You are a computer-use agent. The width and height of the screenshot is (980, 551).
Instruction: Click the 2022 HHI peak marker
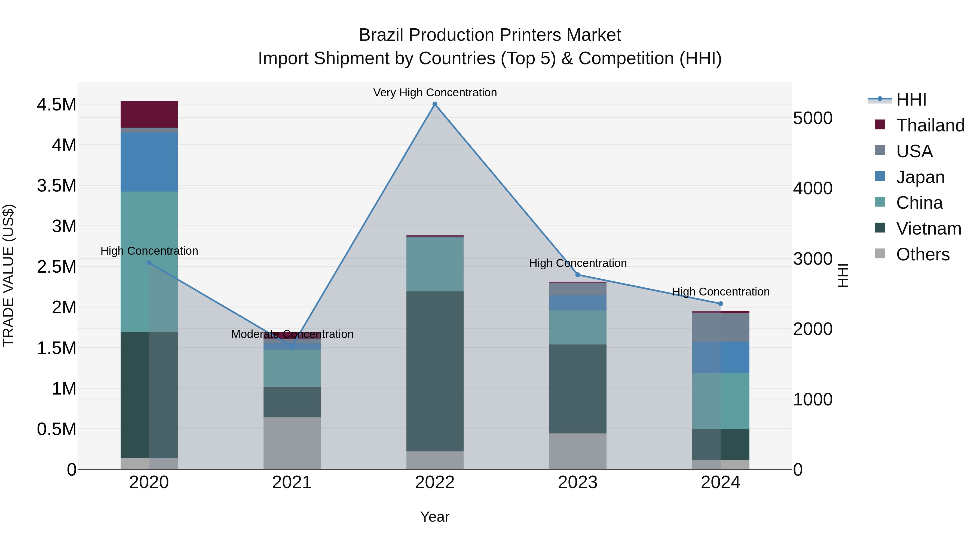click(x=435, y=104)
